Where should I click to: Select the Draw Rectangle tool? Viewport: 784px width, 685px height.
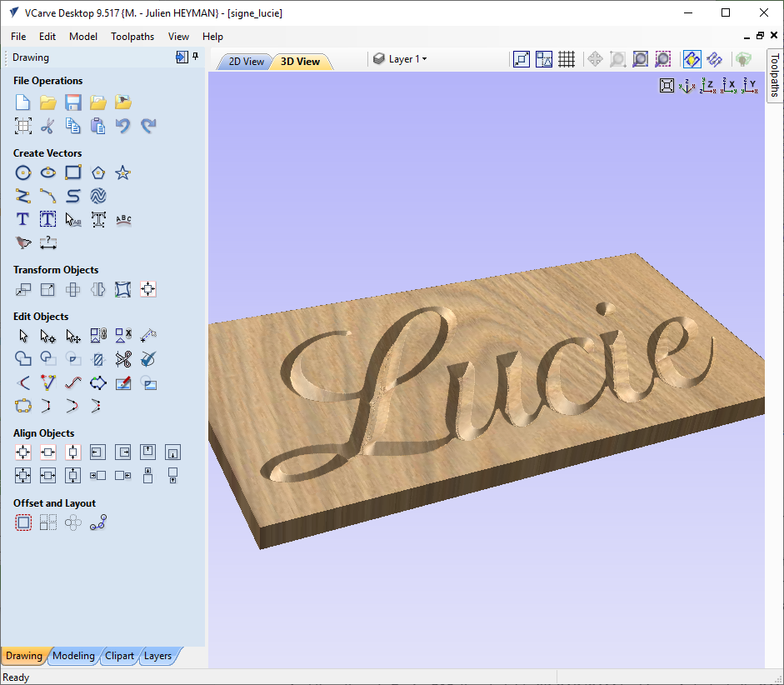click(x=73, y=173)
